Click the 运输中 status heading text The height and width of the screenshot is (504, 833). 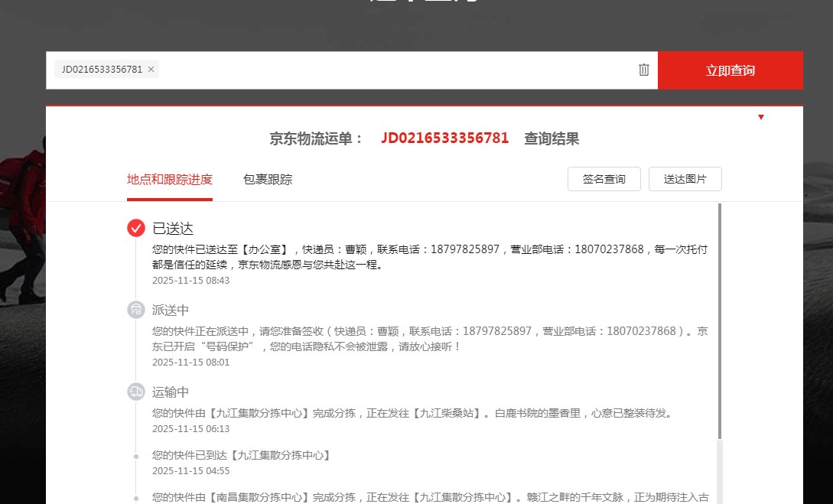(x=171, y=392)
